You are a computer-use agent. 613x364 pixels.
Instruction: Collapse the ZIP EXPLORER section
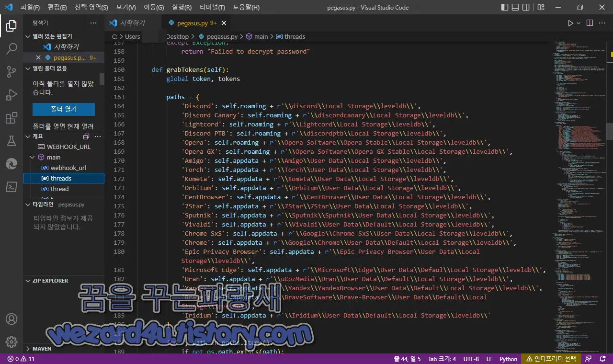(x=64, y=281)
